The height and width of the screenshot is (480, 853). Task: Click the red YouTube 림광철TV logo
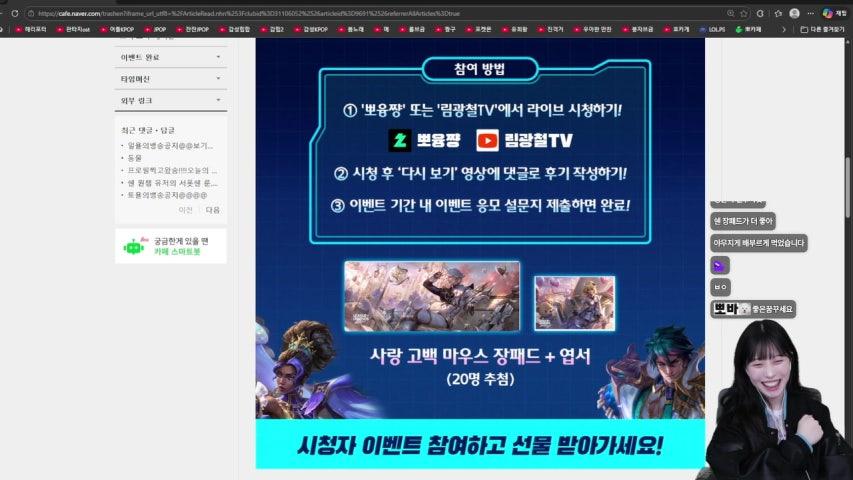pyautogui.click(x=487, y=140)
